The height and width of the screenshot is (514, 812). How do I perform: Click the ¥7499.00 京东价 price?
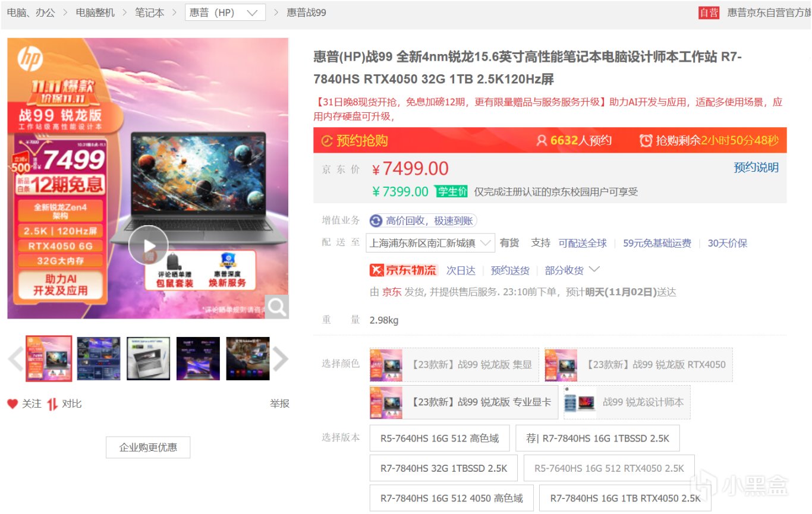click(x=410, y=169)
